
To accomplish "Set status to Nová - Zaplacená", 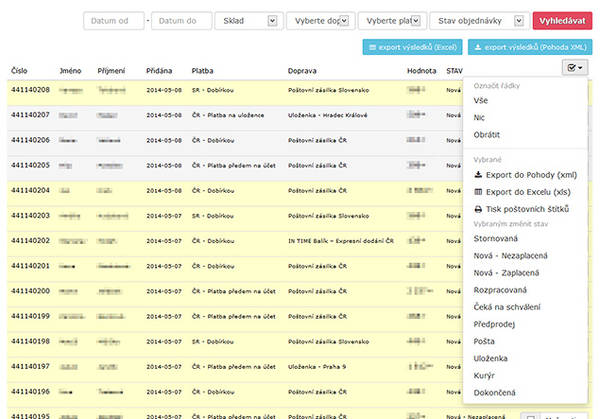I will (x=506, y=273).
